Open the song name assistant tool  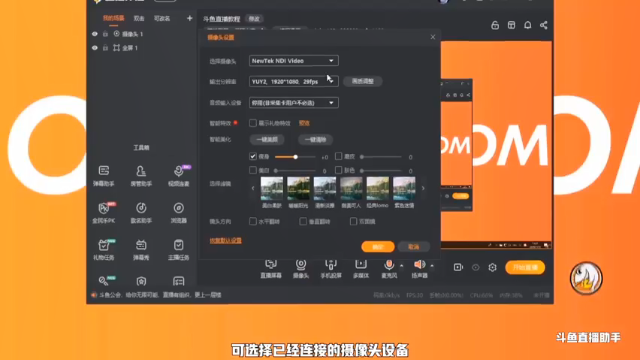click(141, 212)
